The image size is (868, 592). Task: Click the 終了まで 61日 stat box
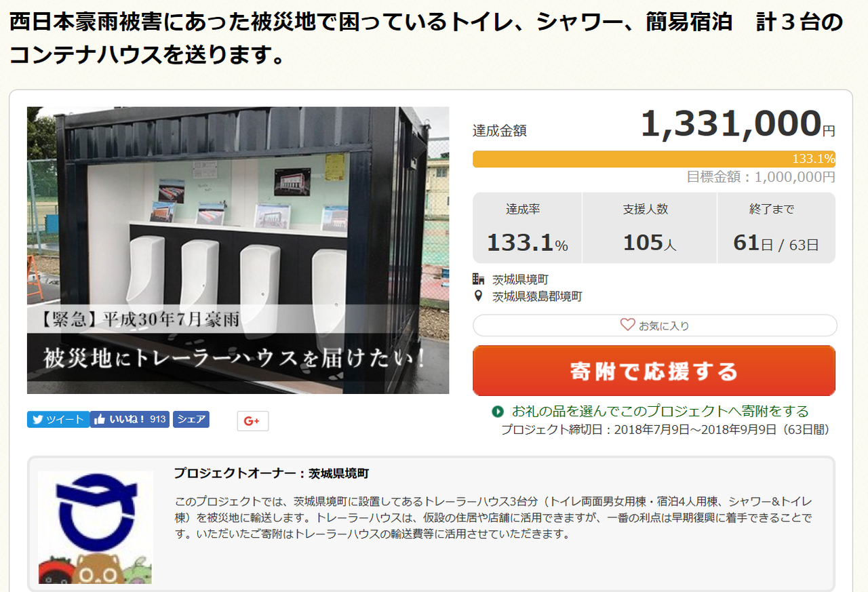(776, 228)
